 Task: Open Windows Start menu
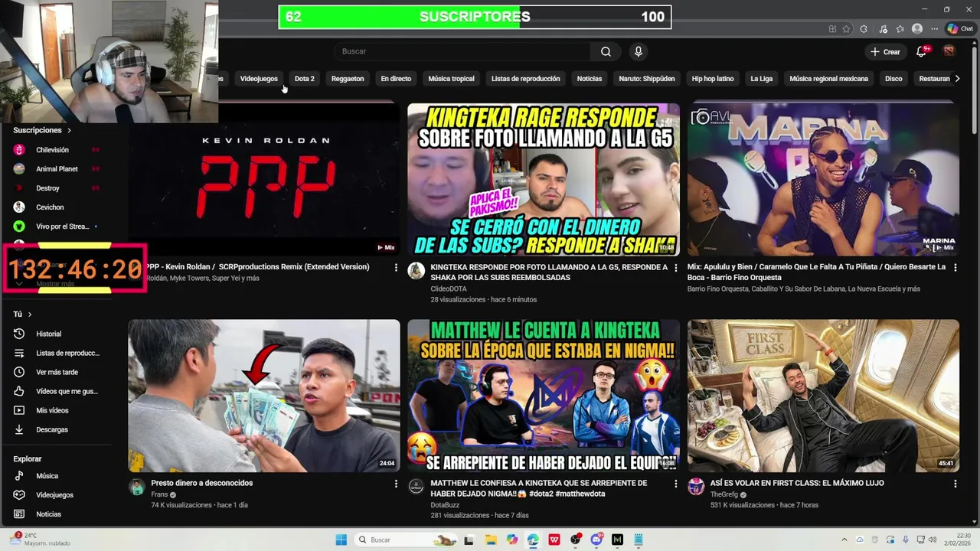[x=341, y=540]
